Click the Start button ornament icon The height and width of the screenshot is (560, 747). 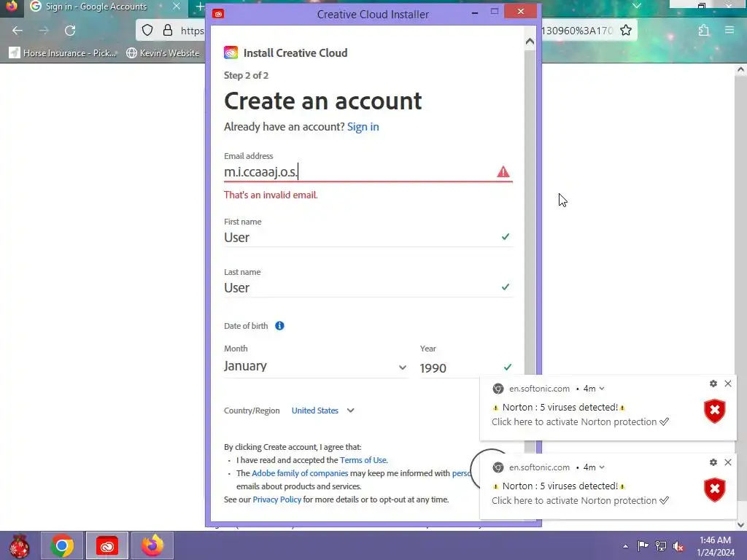19,545
